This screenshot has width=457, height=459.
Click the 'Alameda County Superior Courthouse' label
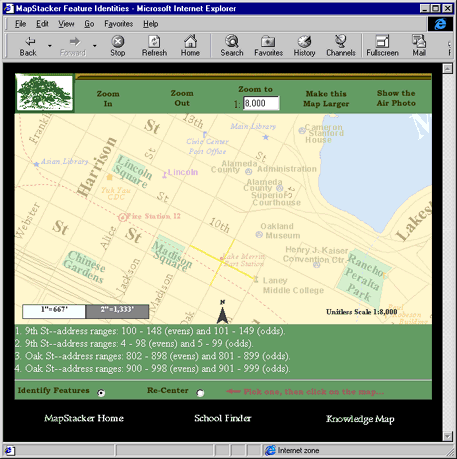pyautogui.click(x=272, y=192)
